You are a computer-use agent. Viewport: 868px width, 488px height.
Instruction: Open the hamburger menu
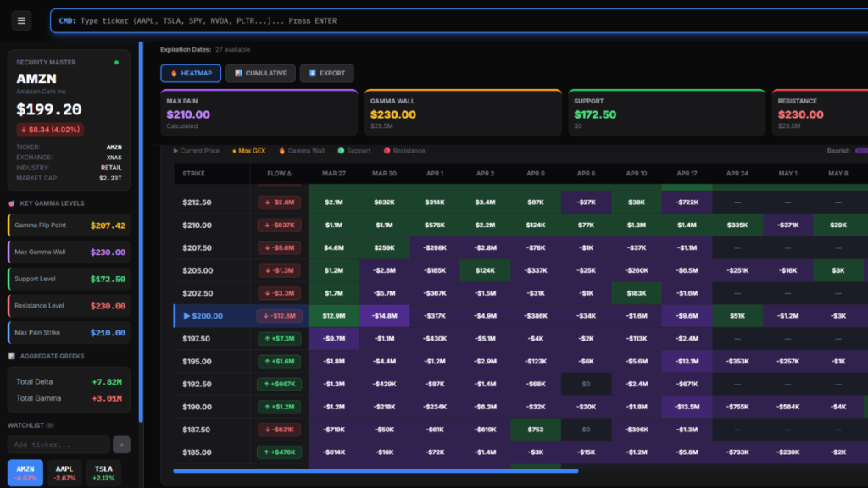(x=21, y=20)
